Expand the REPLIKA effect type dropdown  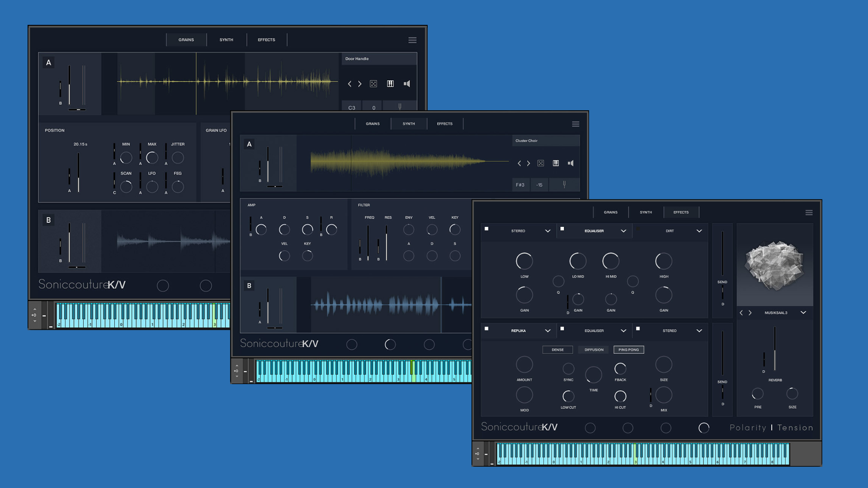(x=547, y=331)
